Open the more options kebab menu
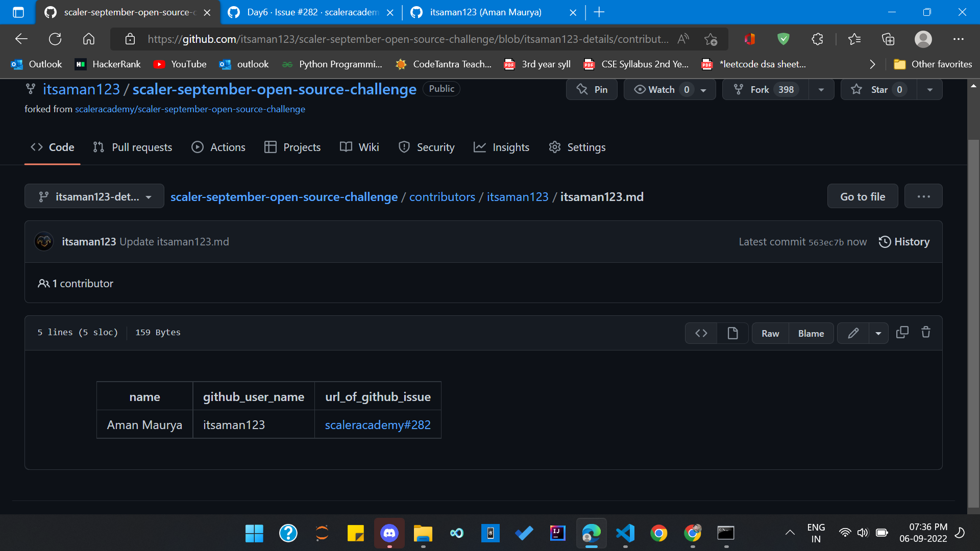980x551 pixels. pyautogui.click(x=923, y=196)
